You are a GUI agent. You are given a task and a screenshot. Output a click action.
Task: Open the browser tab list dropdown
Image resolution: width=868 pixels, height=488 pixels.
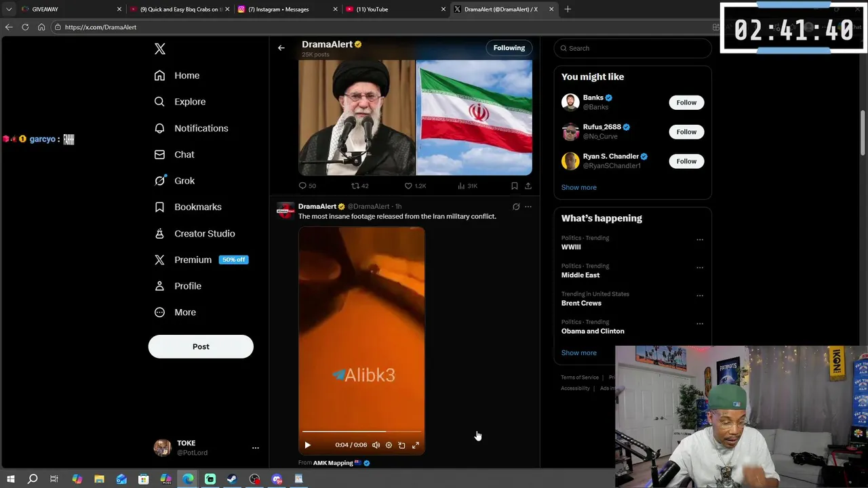(x=9, y=9)
